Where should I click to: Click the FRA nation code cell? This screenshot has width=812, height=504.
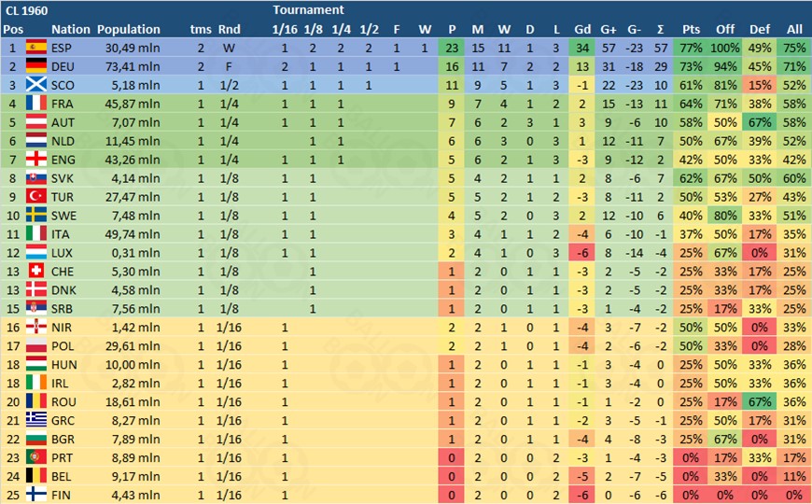point(63,104)
